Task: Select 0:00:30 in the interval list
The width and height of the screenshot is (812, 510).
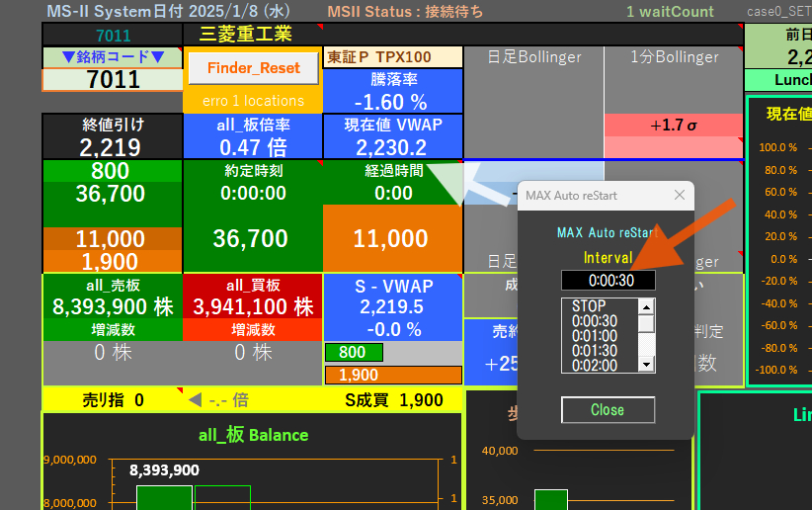Action: (x=595, y=321)
